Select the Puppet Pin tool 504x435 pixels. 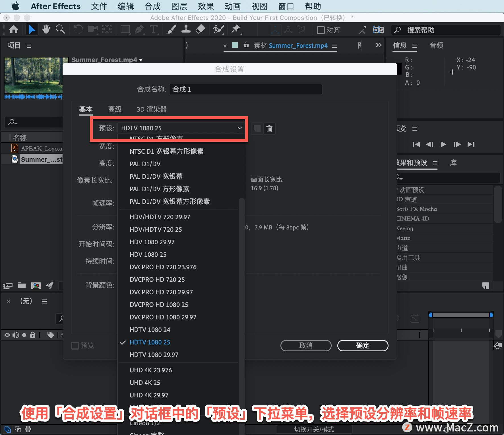click(236, 29)
